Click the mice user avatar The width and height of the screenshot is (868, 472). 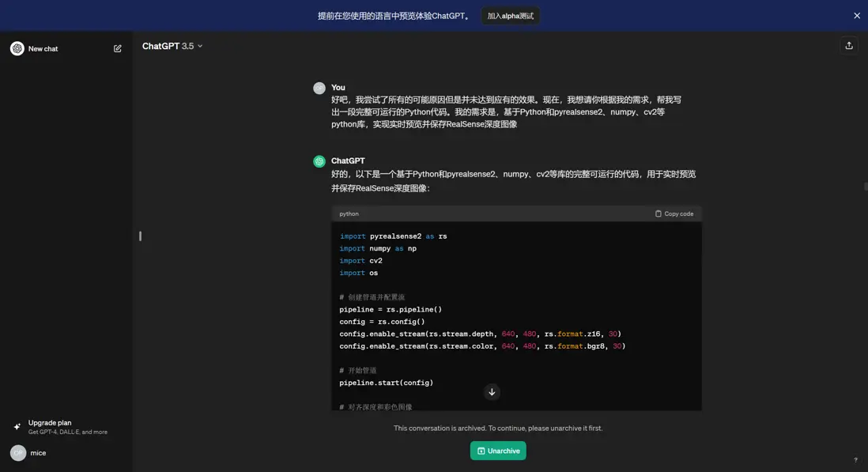click(x=18, y=453)
